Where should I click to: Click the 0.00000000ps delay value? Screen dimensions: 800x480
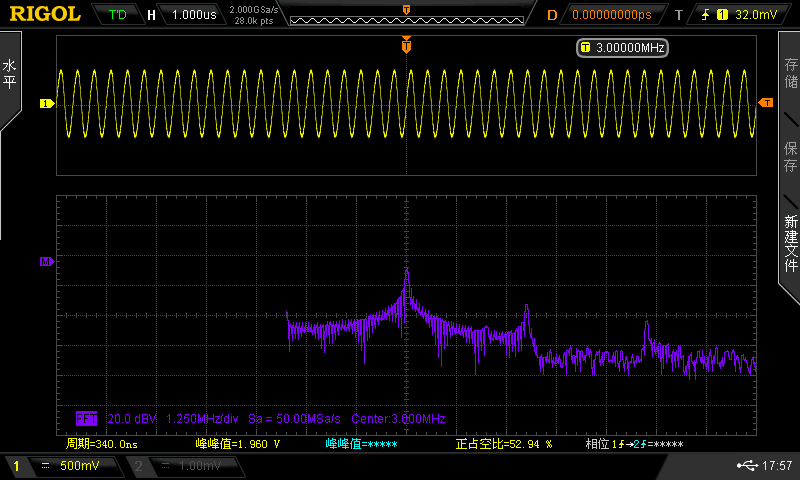[x=612, y=15]
